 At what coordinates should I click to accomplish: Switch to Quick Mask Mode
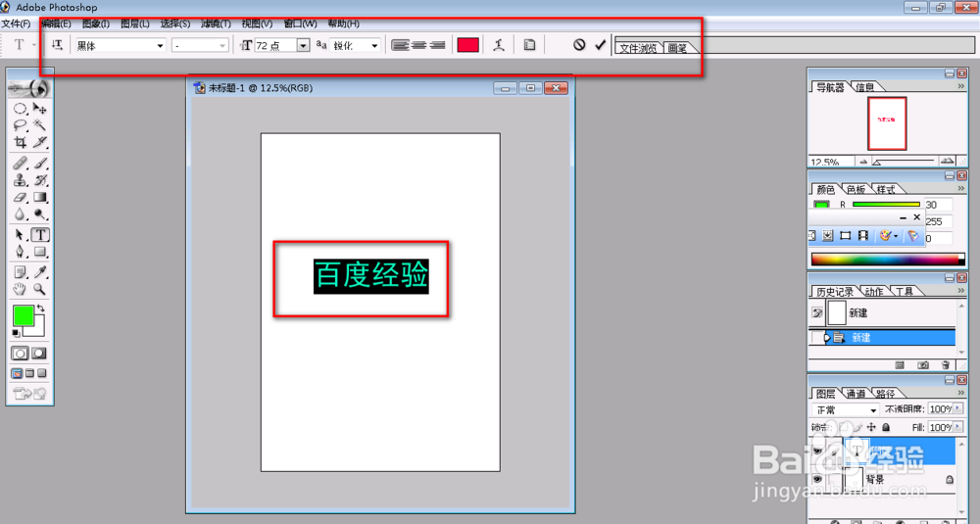39,354
